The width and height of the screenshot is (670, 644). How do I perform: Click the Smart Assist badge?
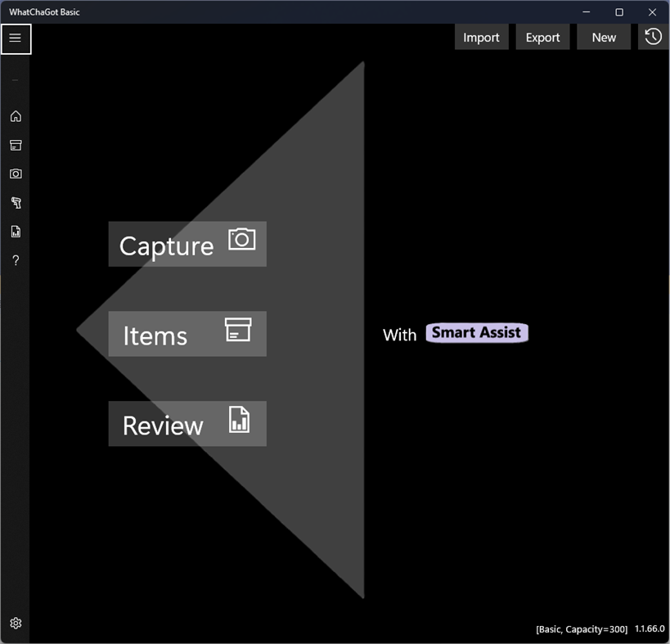477,332
